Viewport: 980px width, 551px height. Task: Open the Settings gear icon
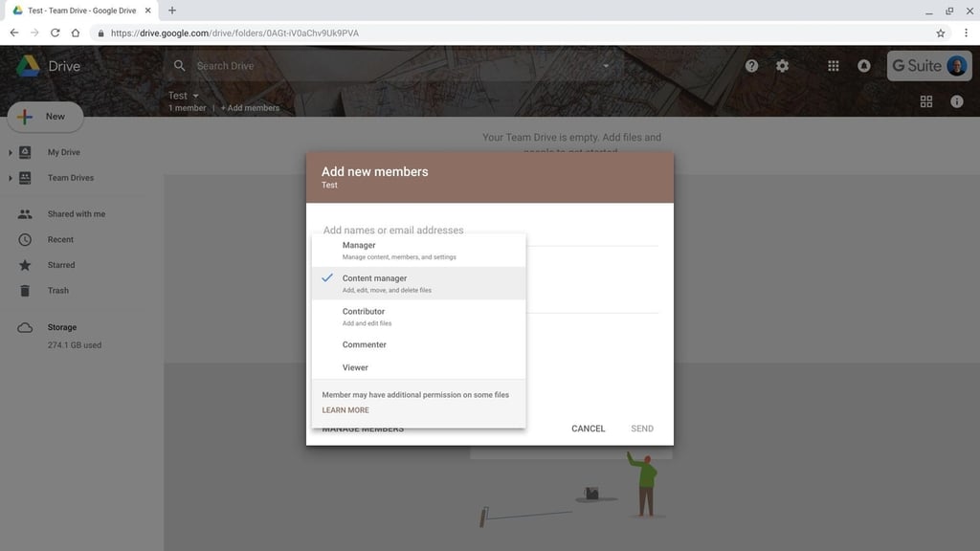click(x=782, y=66)
